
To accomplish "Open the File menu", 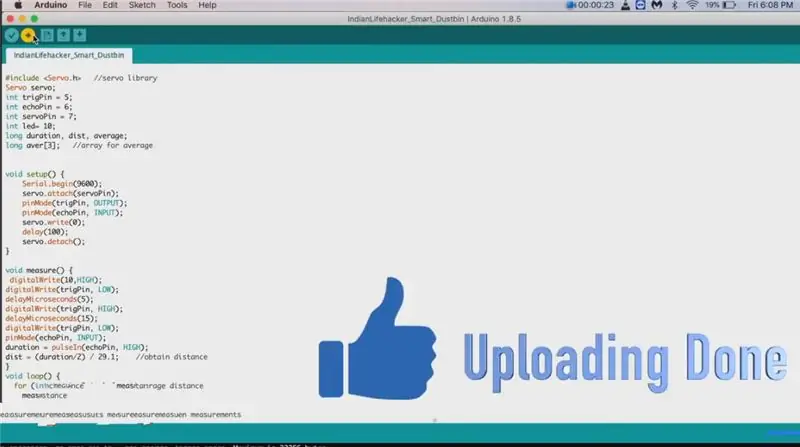I will pos(85,5).
